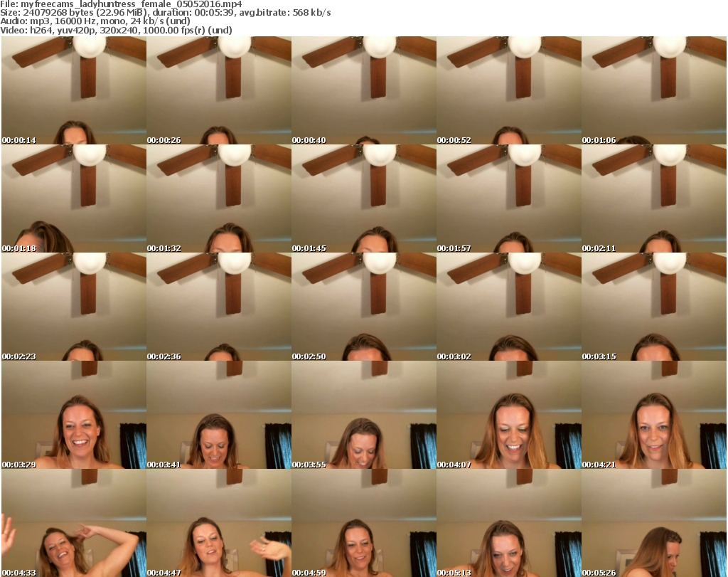
Task: Select the thumbnail timestamped 00:02:23
Action: 74,307
